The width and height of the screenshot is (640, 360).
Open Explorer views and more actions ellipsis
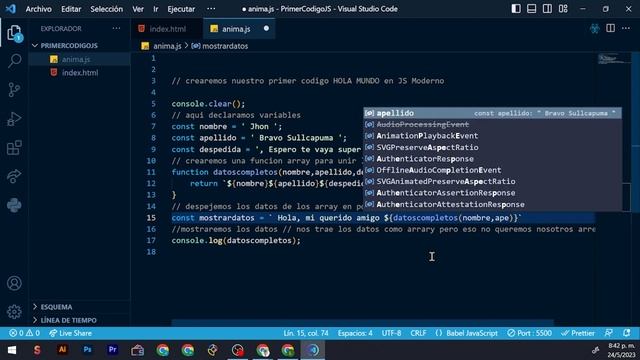click(116, 29)
